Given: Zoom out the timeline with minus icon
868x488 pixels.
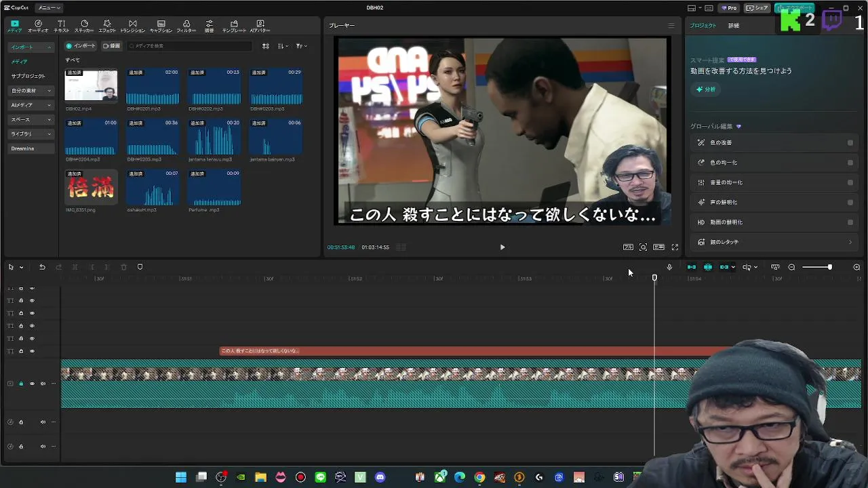Looking at the screenshot, I should [x=791, y=267].
